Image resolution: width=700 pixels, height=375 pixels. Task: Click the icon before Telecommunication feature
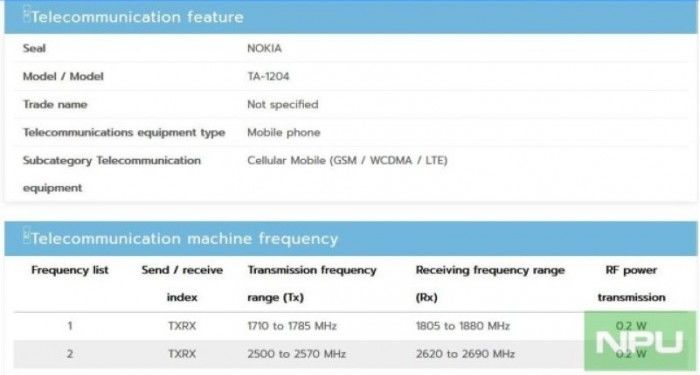click(26, 13)
